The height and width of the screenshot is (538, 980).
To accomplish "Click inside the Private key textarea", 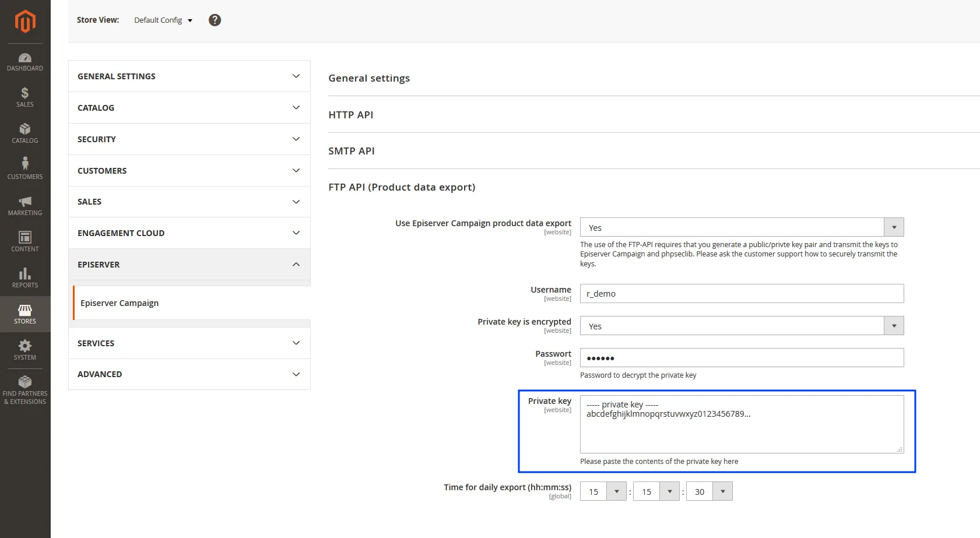I will click(742, 424).
